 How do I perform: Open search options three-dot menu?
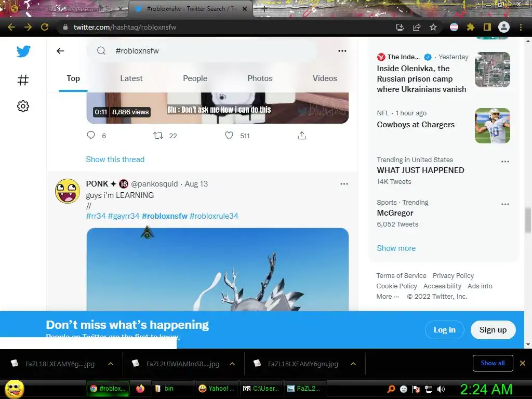point(342,51)
